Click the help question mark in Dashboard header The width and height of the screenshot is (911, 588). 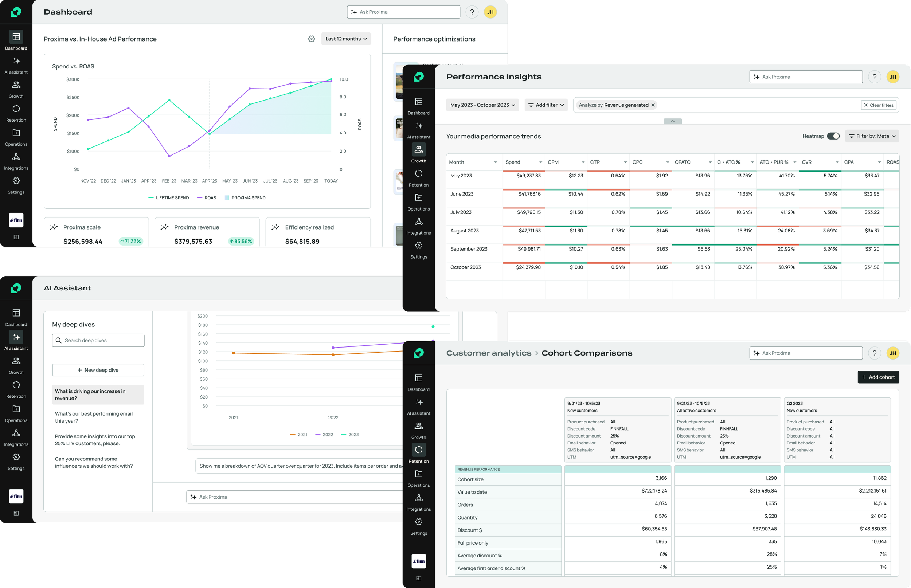[x=472, y=12]
